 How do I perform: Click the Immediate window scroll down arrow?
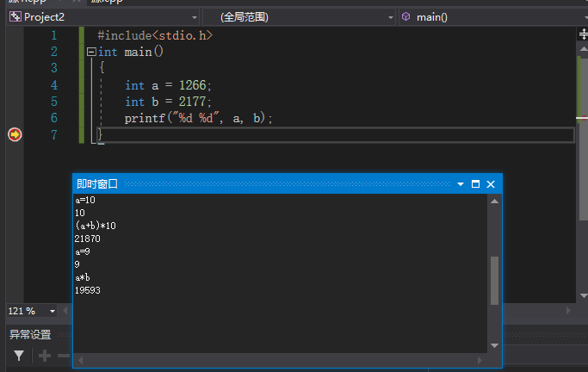495,345
